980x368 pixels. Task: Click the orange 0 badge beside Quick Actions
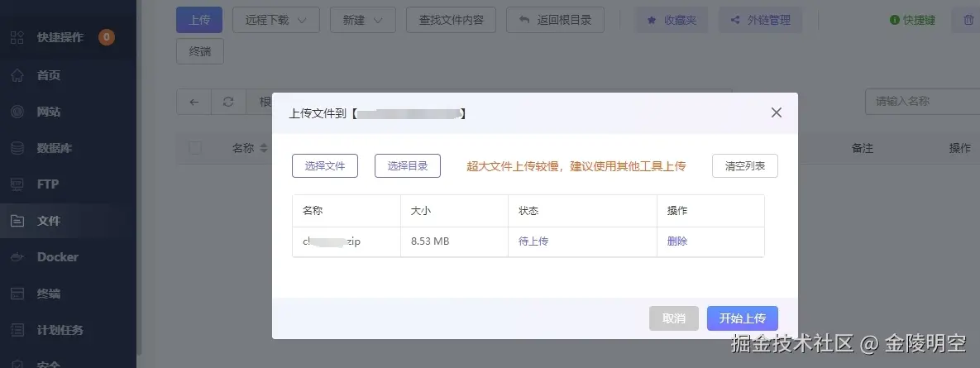click(106, 37)
